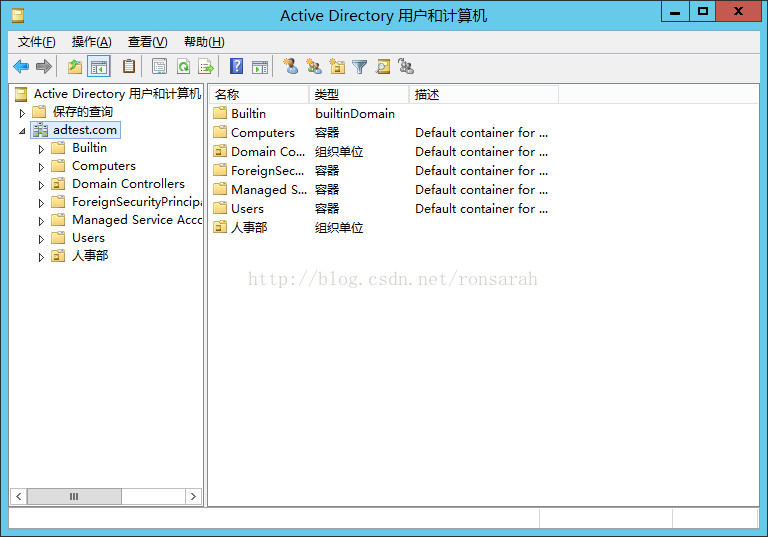Expand the Domain Controllers tree node arrow
Viewport: 768px width, 537px height.
(x=41, y=185)
